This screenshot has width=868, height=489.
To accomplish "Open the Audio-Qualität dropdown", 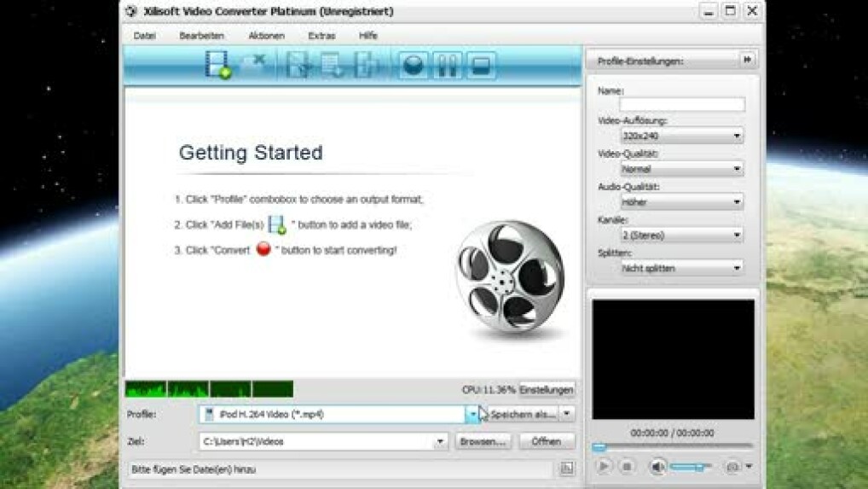I will [681, 202].
